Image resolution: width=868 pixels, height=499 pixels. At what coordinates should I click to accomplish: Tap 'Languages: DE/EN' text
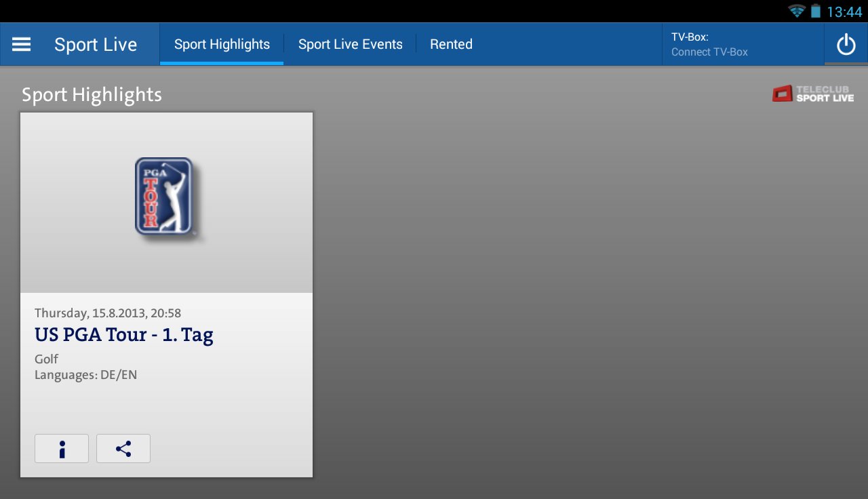coord(86,375)
